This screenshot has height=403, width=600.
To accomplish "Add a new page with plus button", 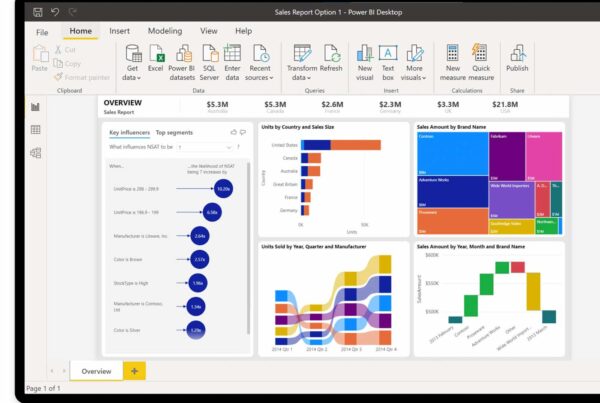I will 135,371.
